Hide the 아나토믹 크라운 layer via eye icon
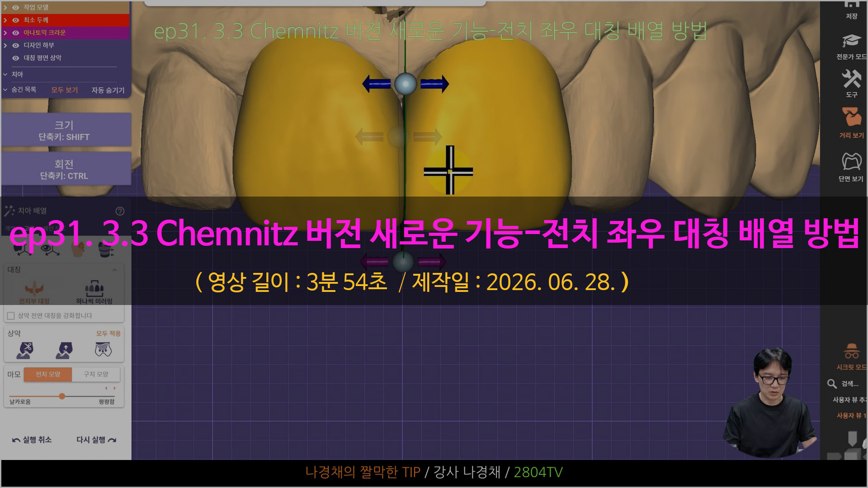This screenshot has width=868, height=488. (x=16, y=33)
